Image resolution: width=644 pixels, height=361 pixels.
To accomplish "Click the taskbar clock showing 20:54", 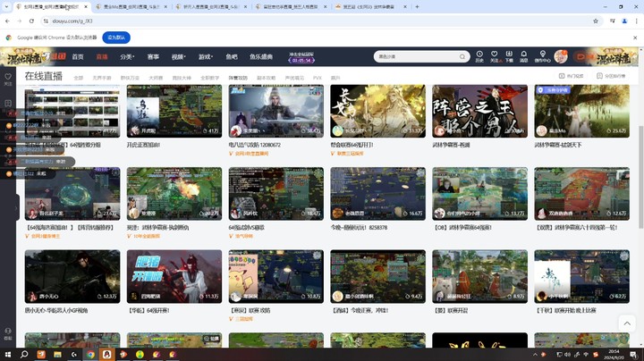I will tap(614, 355).
